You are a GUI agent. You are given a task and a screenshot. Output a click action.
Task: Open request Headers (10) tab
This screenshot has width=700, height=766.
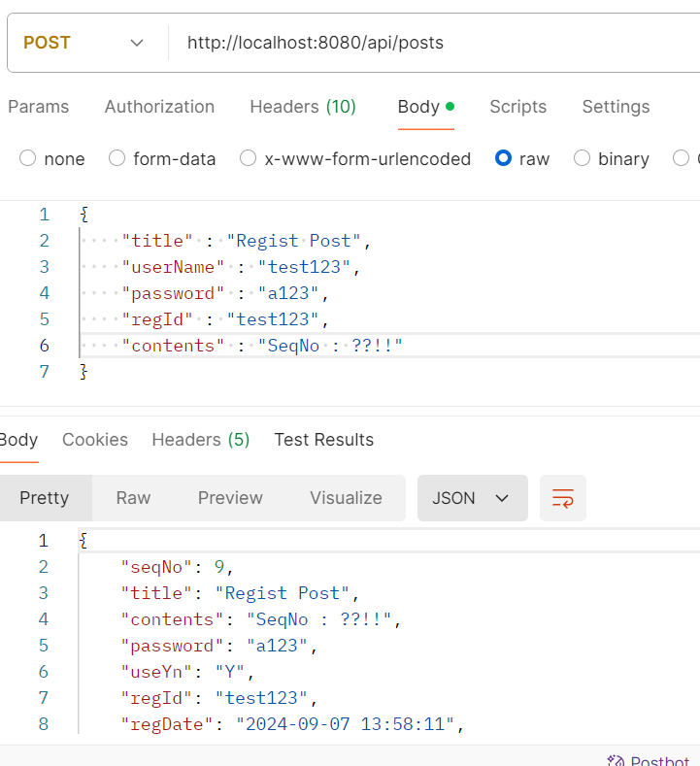click(303, 107)
